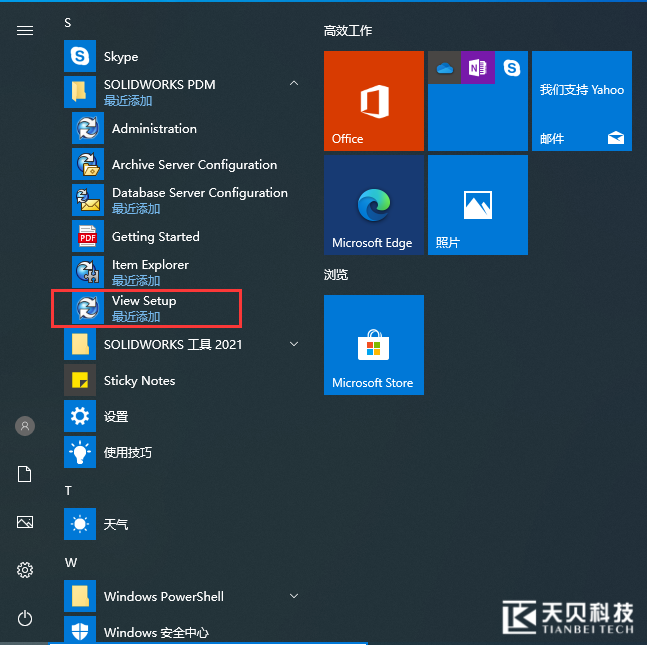Click the Windows PowerShell folder icon

point(80,596)
